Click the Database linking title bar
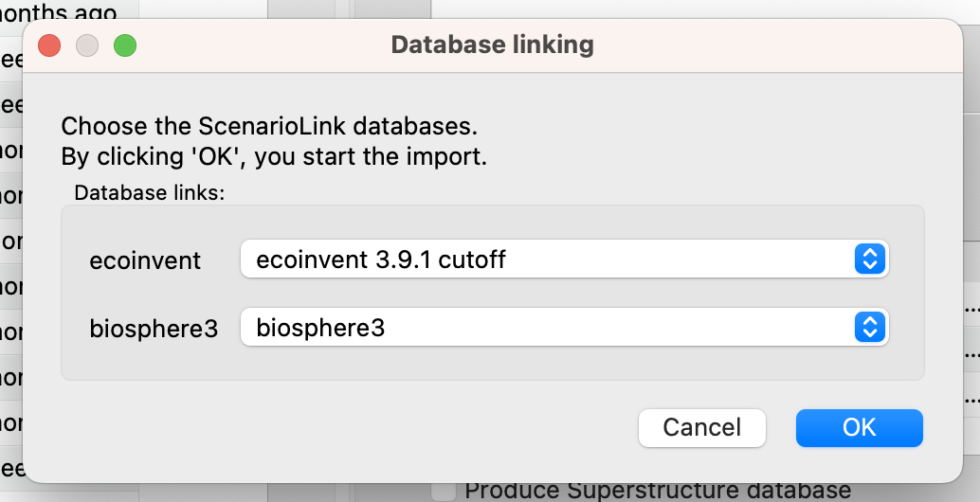The width and height of the screenshot is (980, 502). click(492, 45)
